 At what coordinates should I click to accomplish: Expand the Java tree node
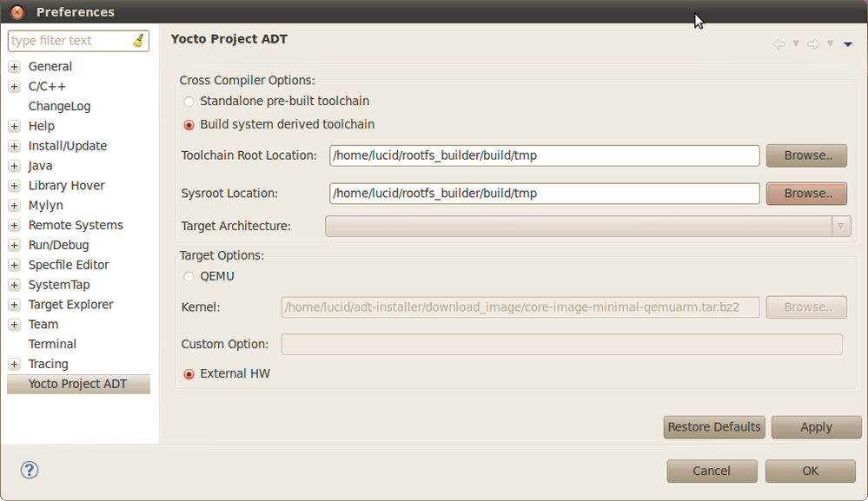[15, 166]
